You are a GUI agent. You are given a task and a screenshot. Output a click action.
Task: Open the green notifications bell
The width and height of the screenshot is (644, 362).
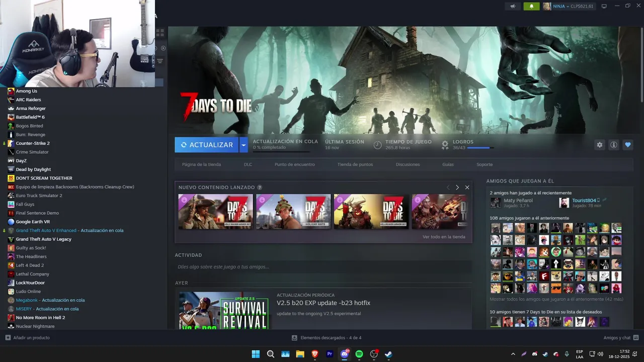pyautogui.click(x=531, y=6)
